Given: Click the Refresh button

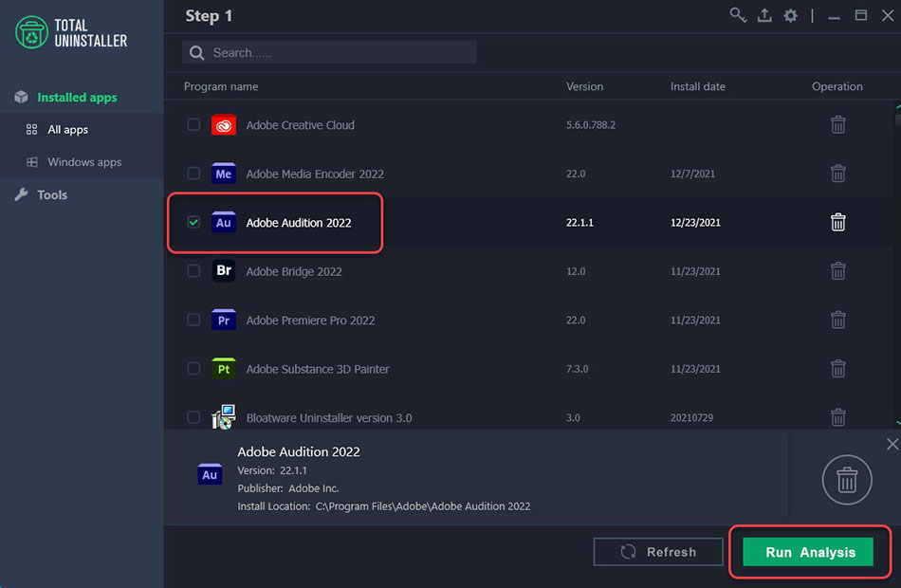Looking at the screenshot, I should (658, 552).
